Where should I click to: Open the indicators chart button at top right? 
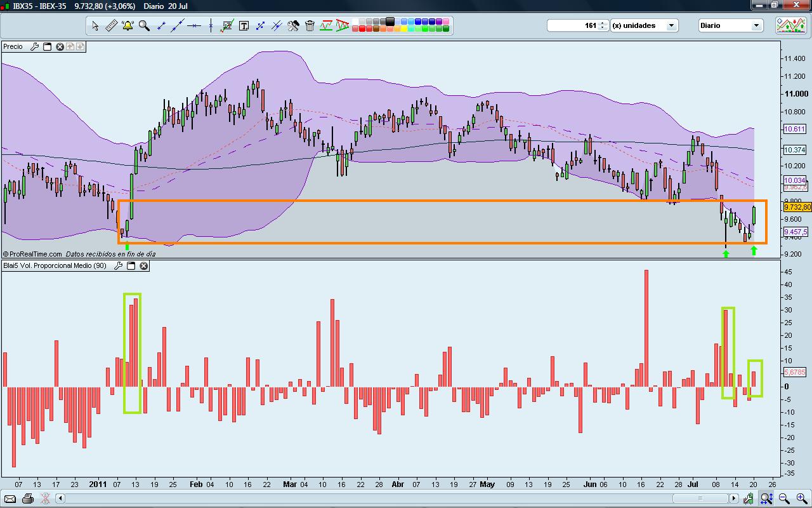(790, 25)
